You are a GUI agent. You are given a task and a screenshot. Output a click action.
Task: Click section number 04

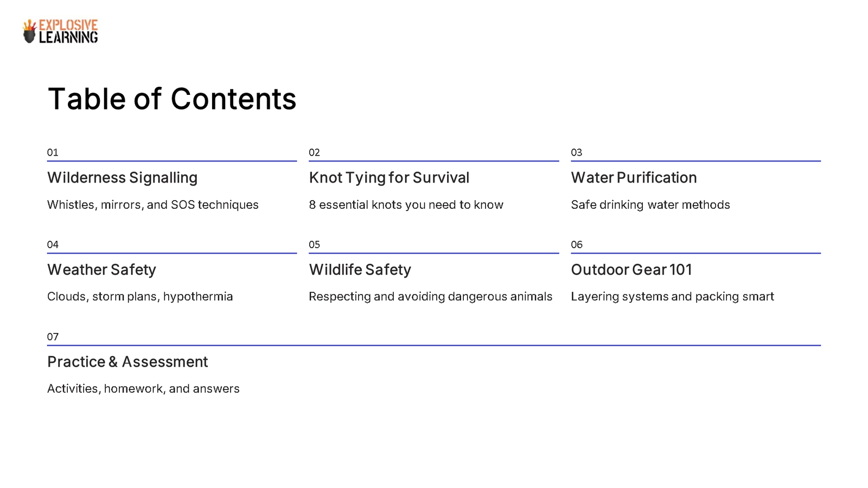tap(53, 245)
